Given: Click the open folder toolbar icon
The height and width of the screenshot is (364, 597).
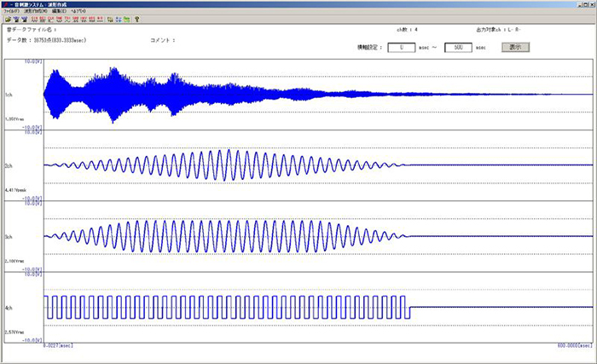Looking at the screenshot, I should pos(8,19).
